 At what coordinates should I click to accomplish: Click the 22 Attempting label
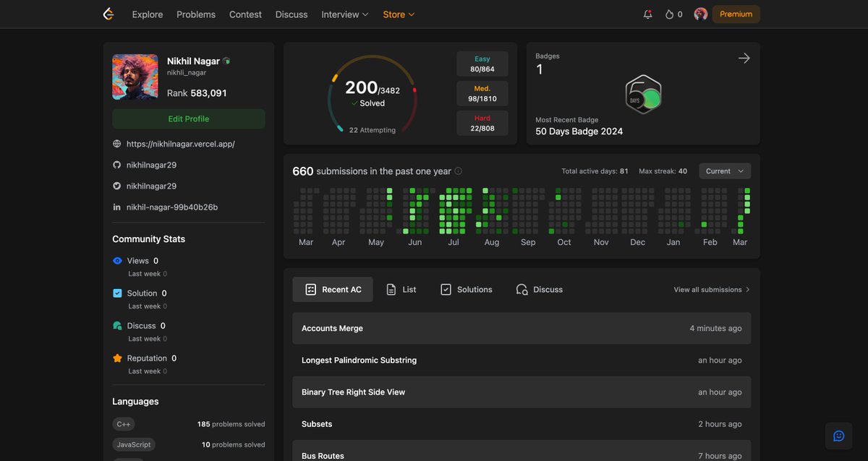click(373, 130)
